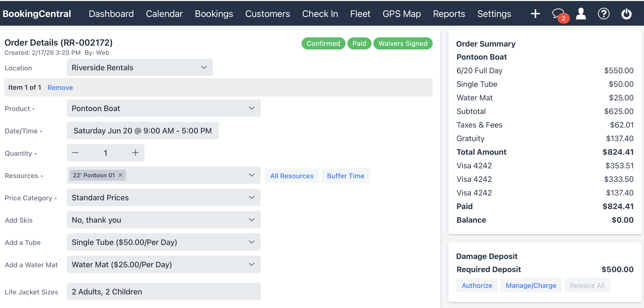Open the Bookings menu item
This screenshot has height=308, width=644.
[x=214, y=14]
